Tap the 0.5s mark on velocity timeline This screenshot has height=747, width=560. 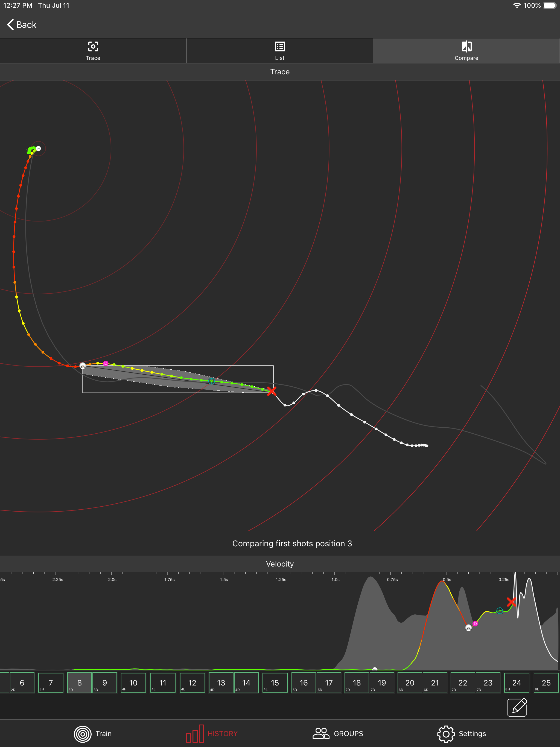coord(447,579)
